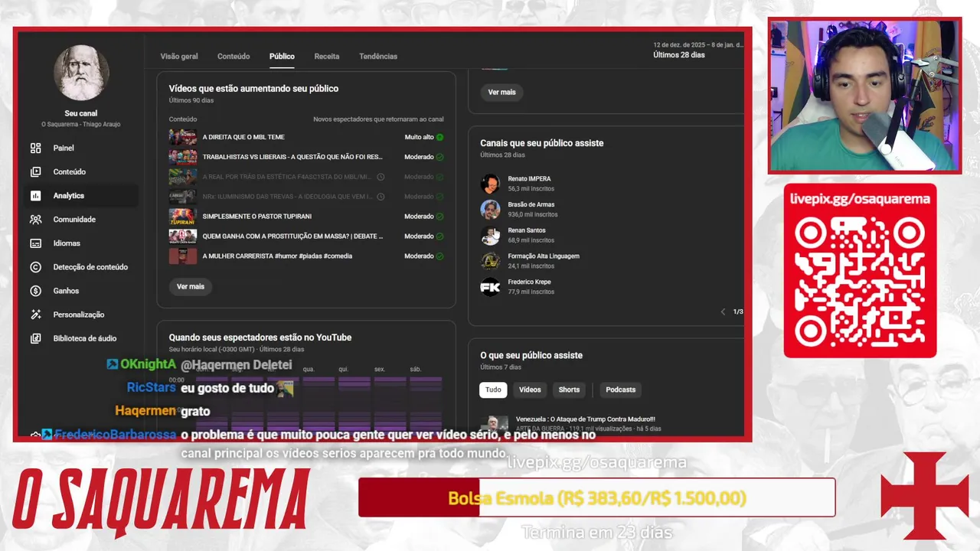980x551 pixels.
Task: Switch to Visão geral tab
Action: tap(179, 56)
